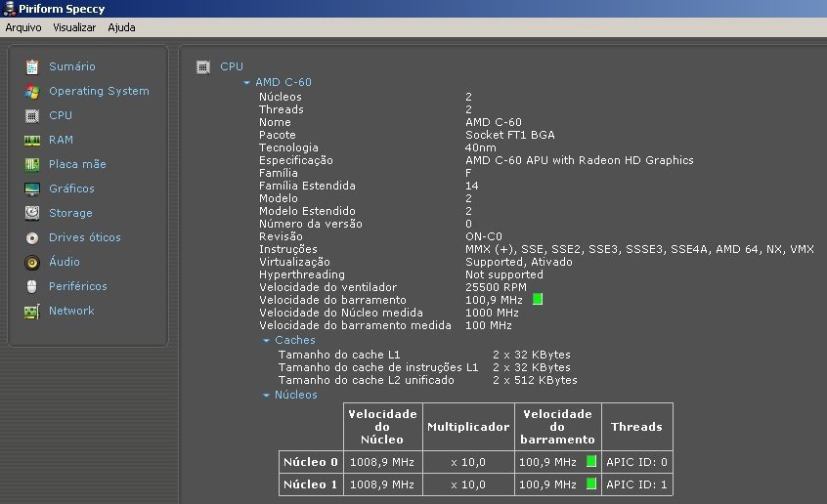Screen dimensions: 827x504
Task: Show the RAM section
Action: [x=62, y=140]
